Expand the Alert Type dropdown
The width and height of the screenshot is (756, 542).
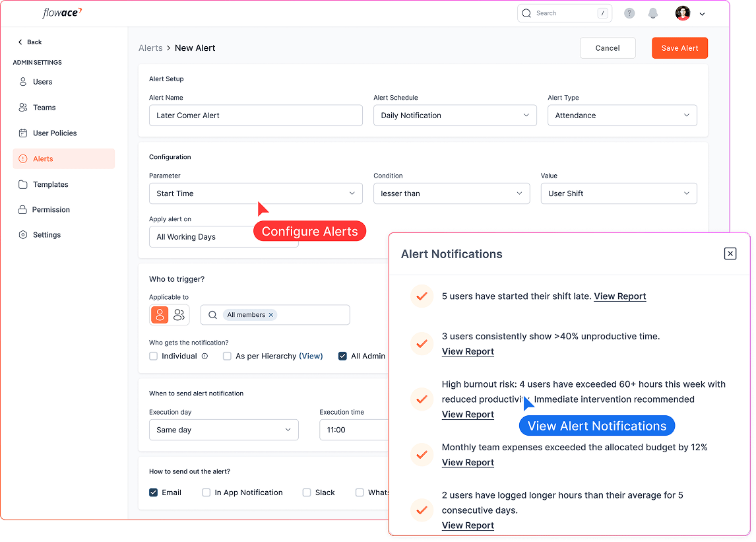(x=622, y=116)
